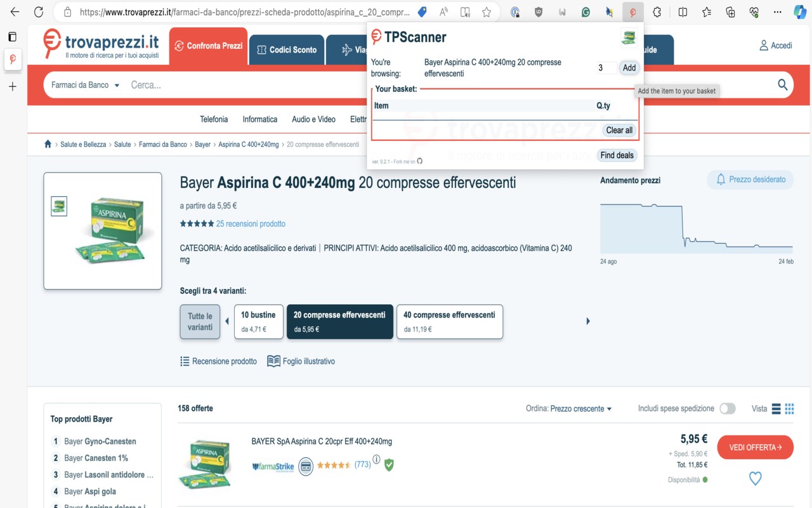The height and width of the screenshot is (508, 812).
Task: Open the Codici Sconto tab
Action: point(287,50)
